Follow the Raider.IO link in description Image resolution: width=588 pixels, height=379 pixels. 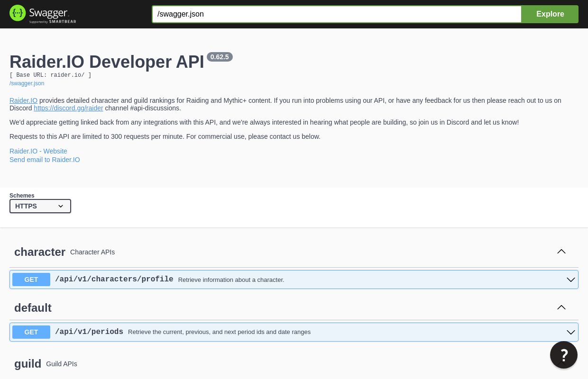click(x=23, y=100)
